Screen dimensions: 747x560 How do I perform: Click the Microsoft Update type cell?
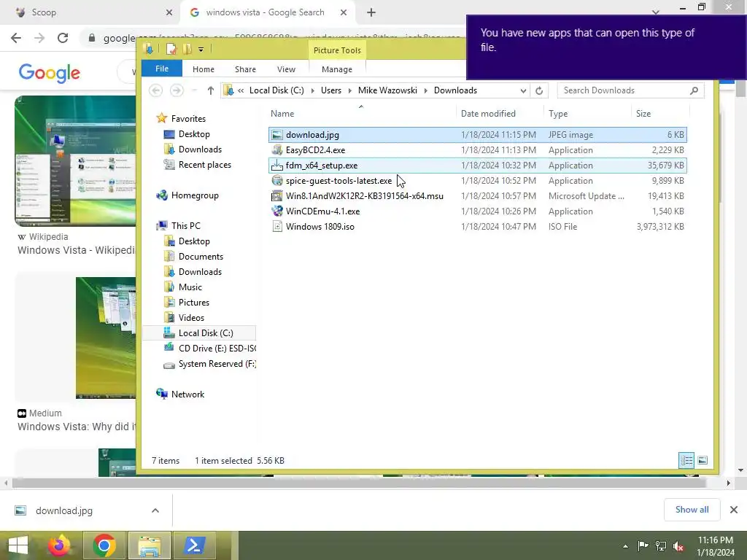point(586,196)
